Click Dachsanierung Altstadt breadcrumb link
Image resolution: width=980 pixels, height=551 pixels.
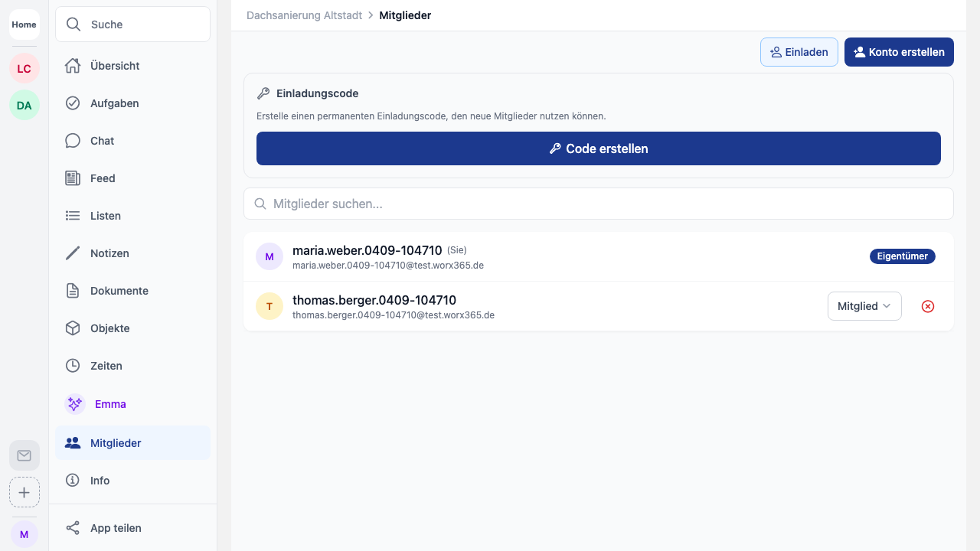304,15
